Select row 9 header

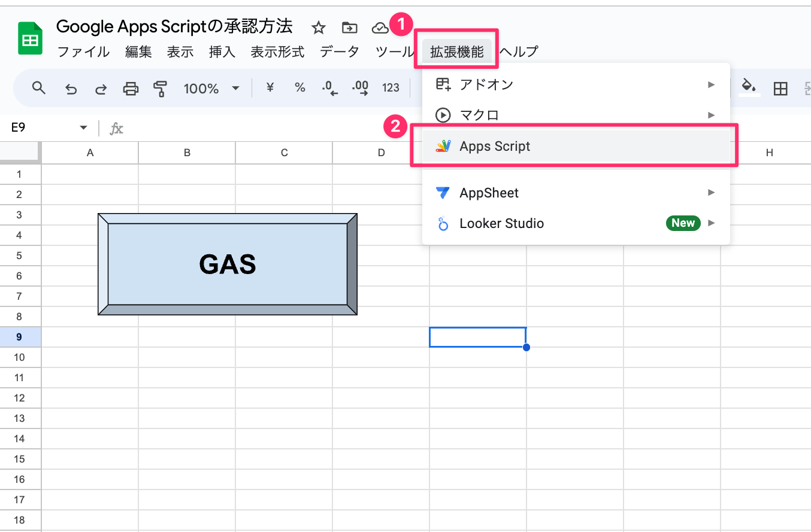(20, 337)
